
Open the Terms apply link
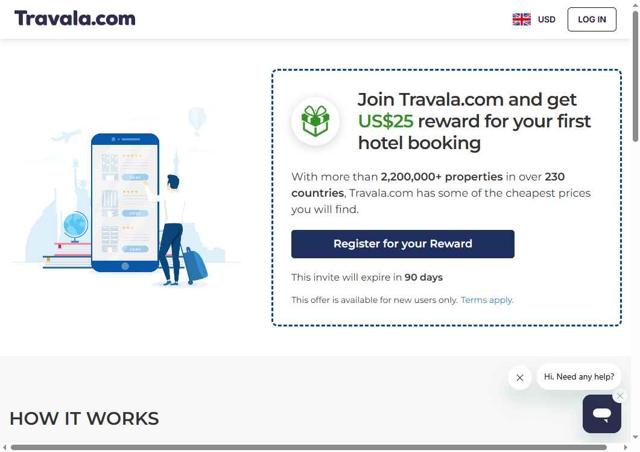[x=487, y=300]
